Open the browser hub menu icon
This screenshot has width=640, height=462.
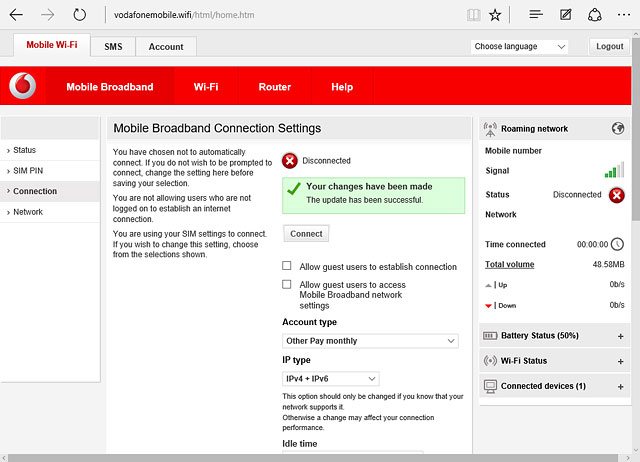click(x=536, y=15)
